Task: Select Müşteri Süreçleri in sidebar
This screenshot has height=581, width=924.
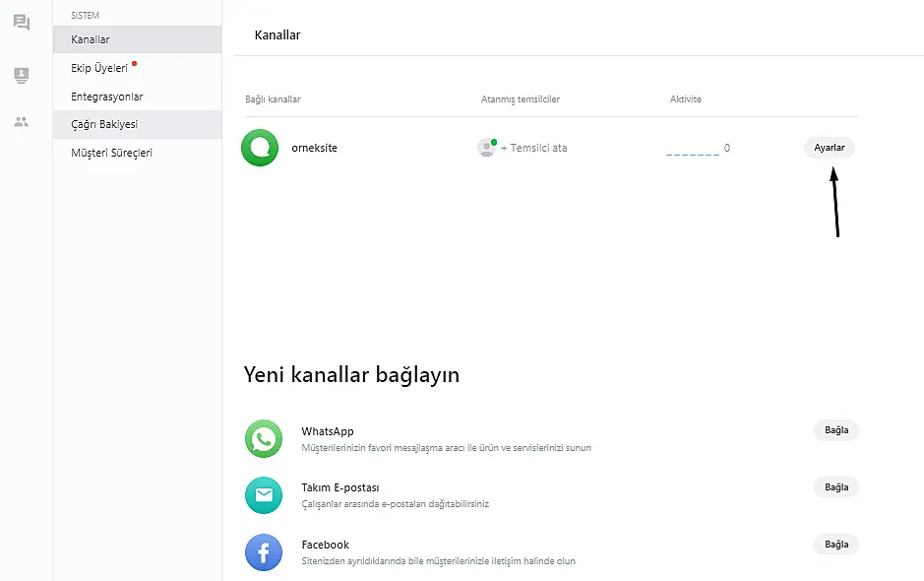Action: 111,153
